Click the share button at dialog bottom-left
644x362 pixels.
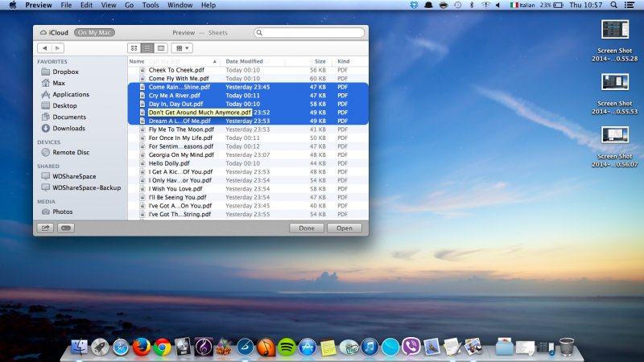44,228
